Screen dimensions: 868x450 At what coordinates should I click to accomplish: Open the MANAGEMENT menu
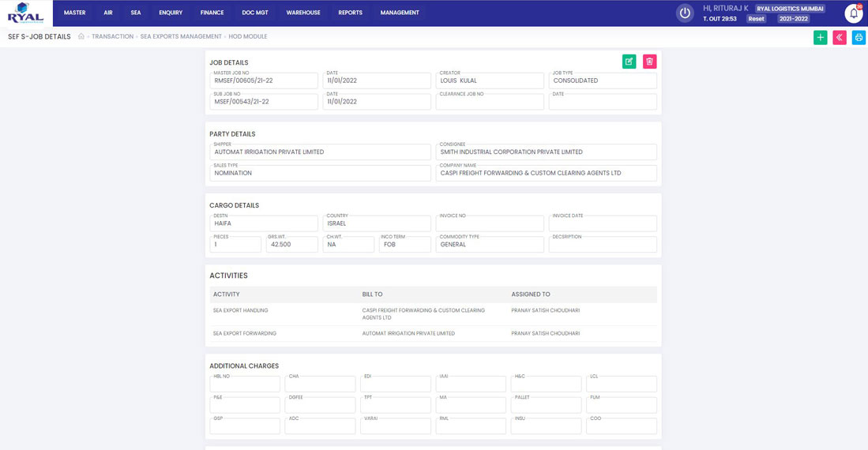[x=400, y=13]
